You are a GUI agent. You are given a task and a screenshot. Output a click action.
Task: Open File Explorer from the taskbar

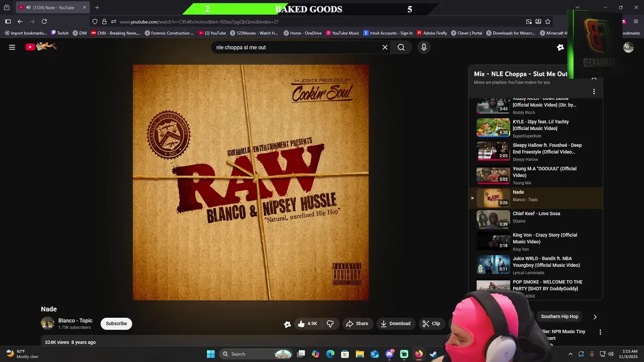click(x=360, y=354)
